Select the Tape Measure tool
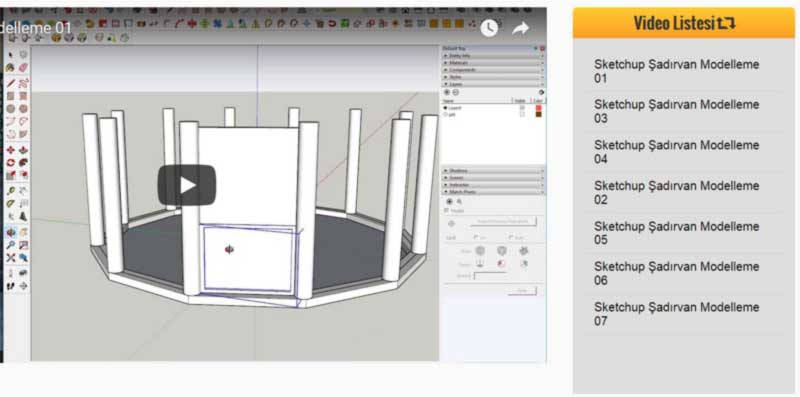The image size is (800, 397). click(x=10, y=190)
